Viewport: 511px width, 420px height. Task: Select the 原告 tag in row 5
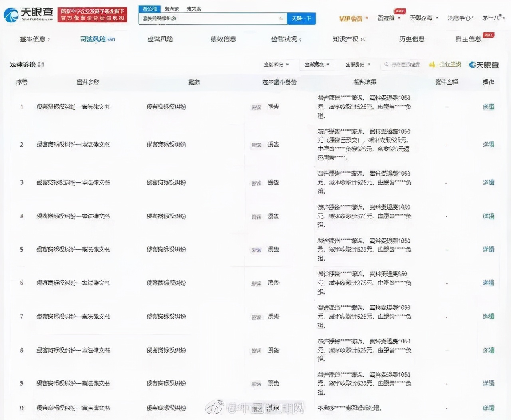pyautogui.click(x=273, y=250)
